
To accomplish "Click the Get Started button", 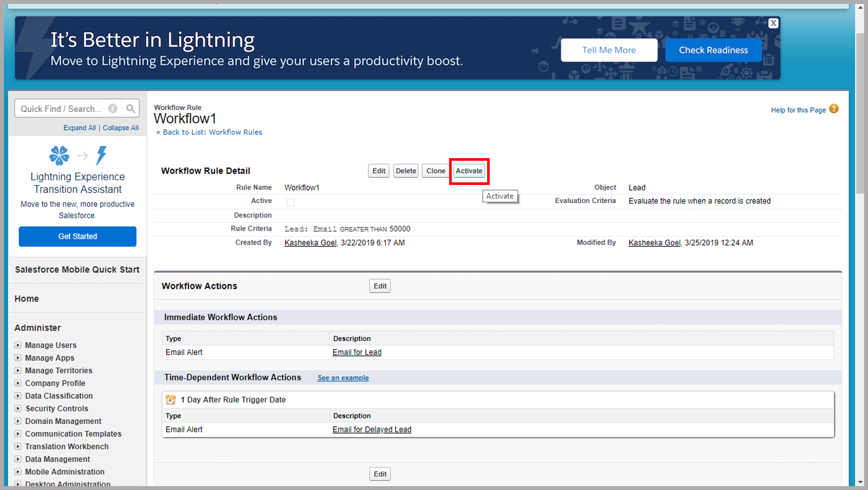I will pyautogui.click(x=77, y=236).
